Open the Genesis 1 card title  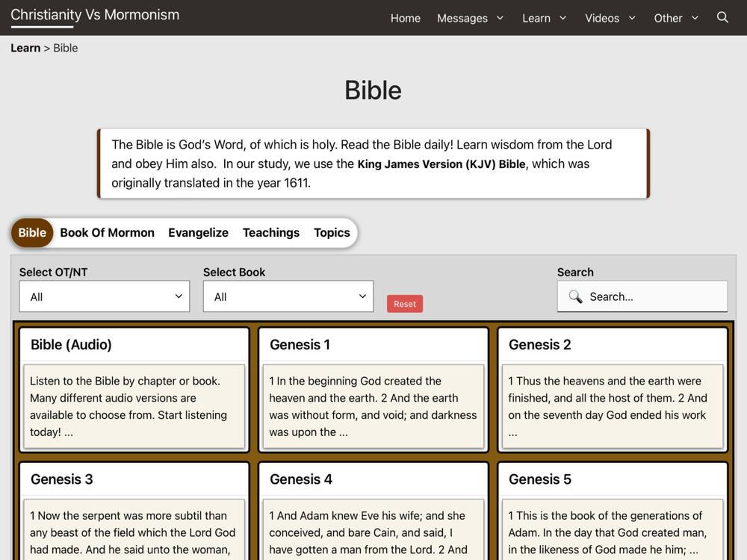point(300,344)
